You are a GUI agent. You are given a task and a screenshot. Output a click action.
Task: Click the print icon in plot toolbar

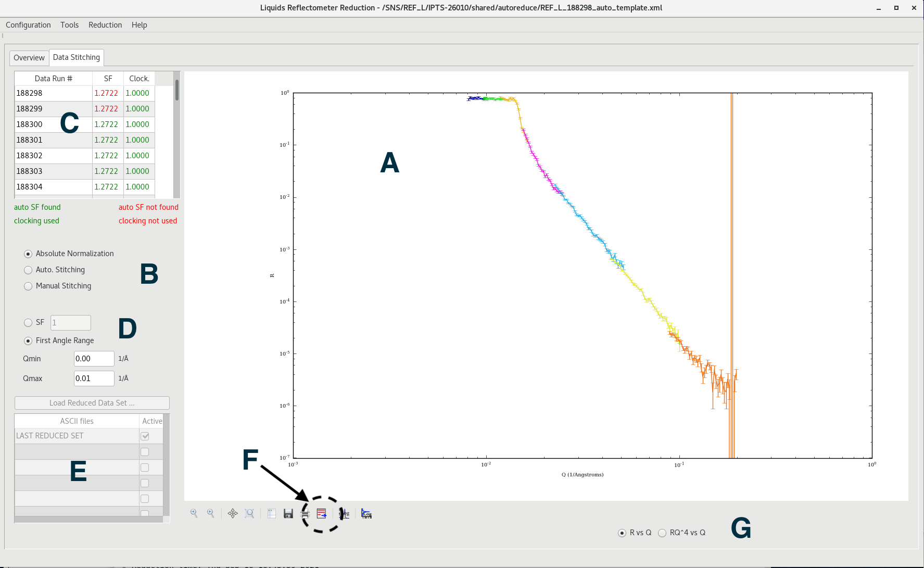[305, 514]
